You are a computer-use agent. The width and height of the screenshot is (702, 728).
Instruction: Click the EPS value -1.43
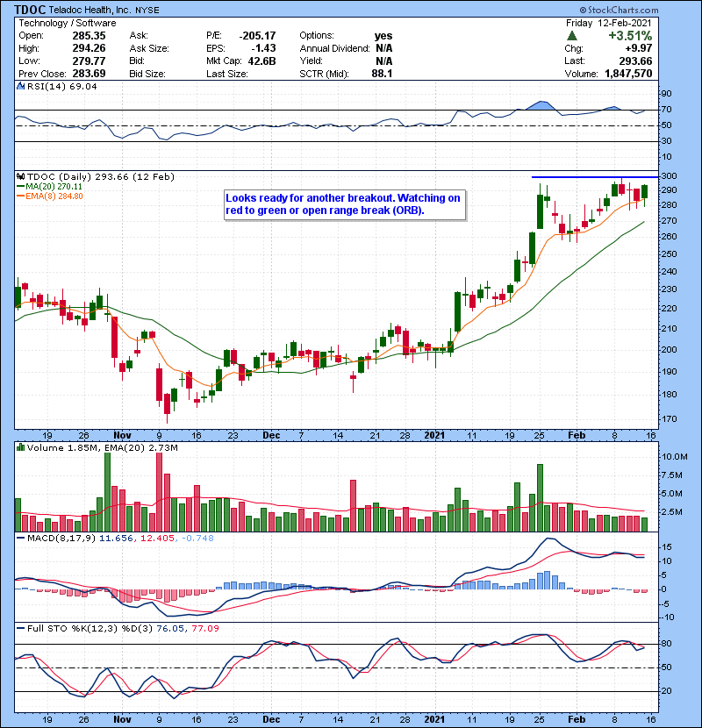pyautogui.click(x=263, y=48)
